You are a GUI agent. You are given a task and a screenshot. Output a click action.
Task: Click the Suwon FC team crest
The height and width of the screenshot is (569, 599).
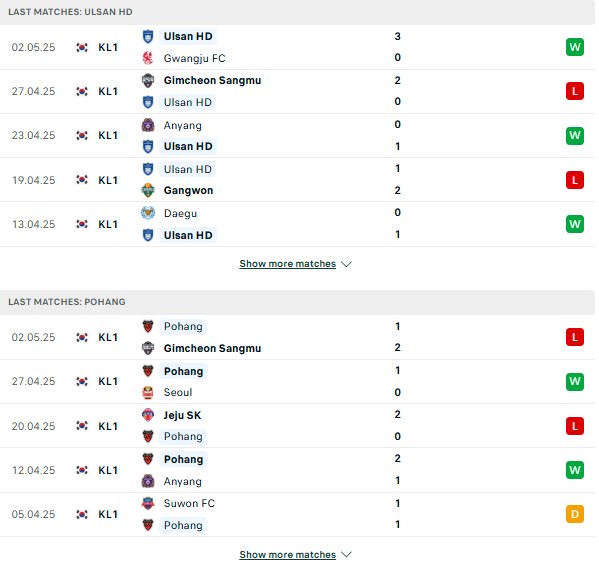148,503
